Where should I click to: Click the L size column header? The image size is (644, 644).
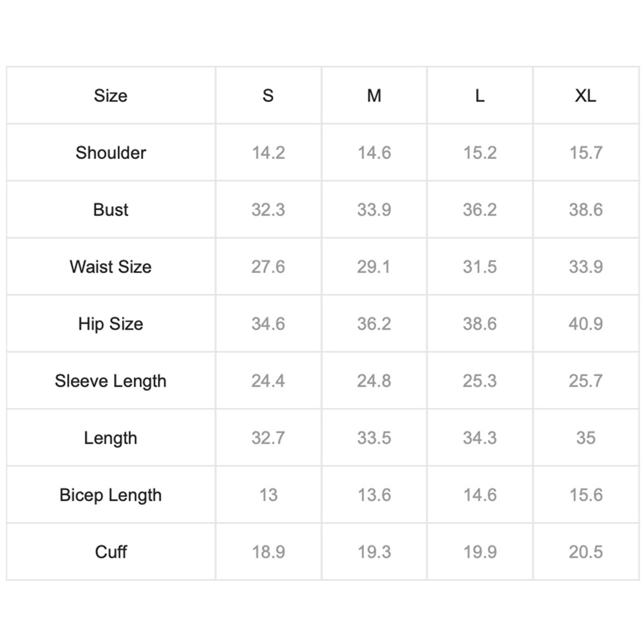[480, 96]
